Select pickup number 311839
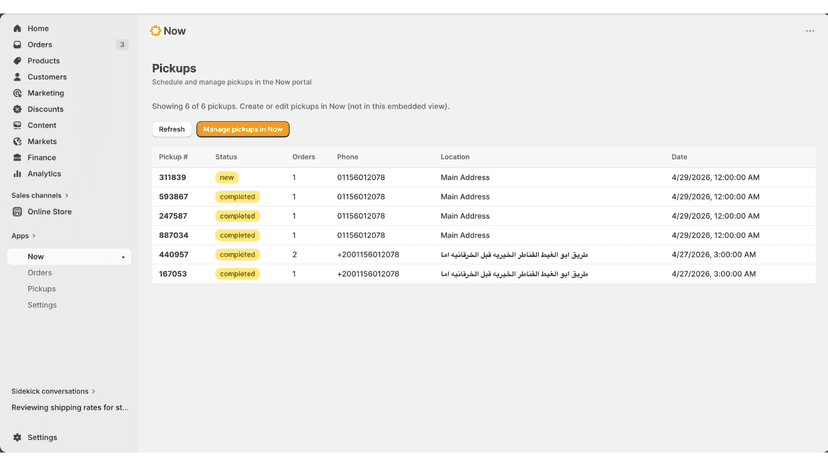This screenshot has height=466, width=828. click(173, 178)
